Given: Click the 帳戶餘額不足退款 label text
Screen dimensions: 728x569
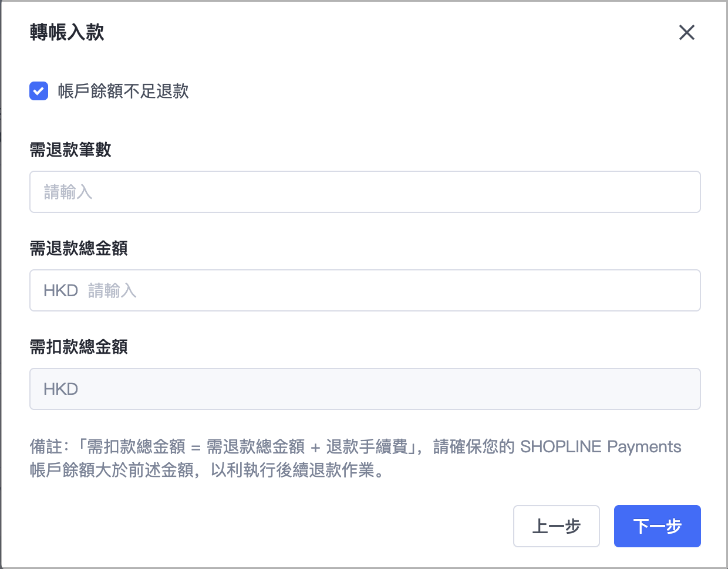Looking at the screenshot, I should [x=123, y=91].
